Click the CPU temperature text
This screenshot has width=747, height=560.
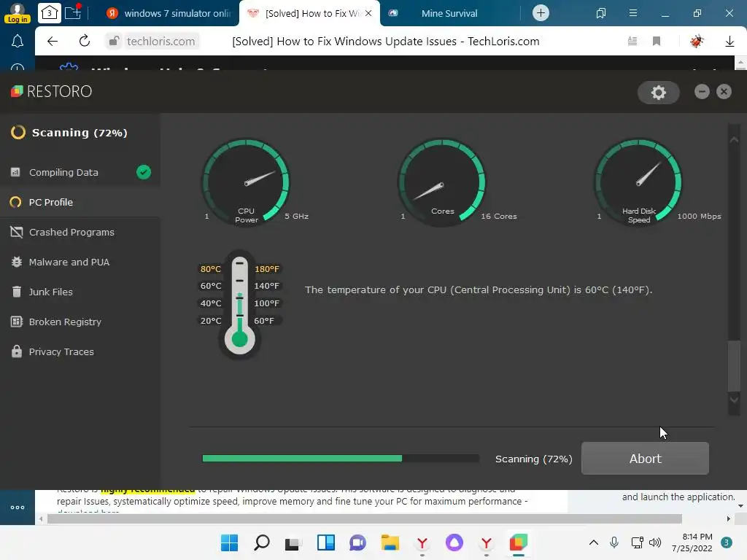click(x=479, y=290)
